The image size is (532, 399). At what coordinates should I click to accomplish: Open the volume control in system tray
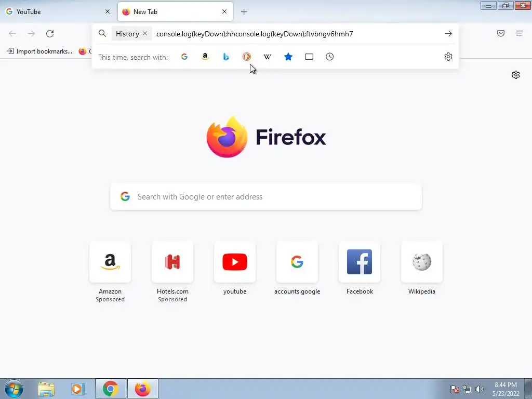[480, 389]
